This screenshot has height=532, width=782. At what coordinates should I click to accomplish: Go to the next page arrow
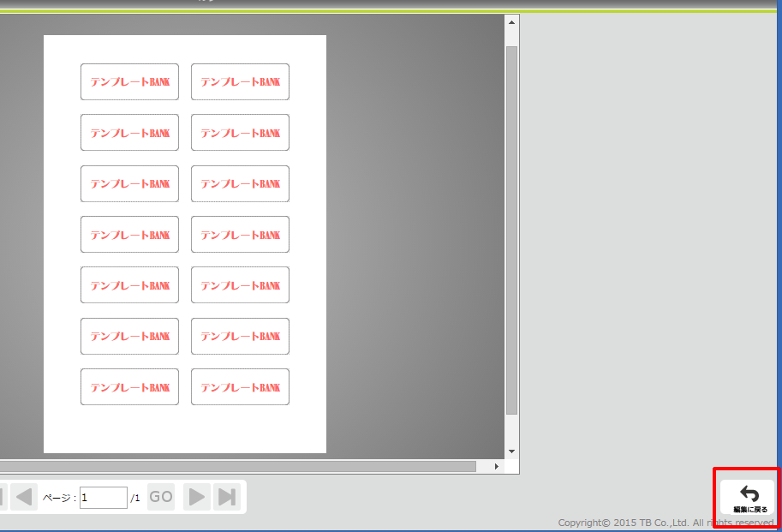pyautogui.click(x=196, y=497)
